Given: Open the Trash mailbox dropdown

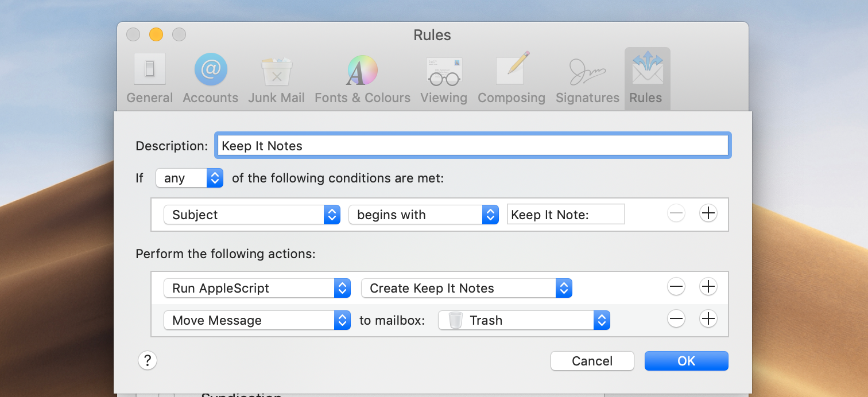Looking at the screenshot, I should 524,320.
